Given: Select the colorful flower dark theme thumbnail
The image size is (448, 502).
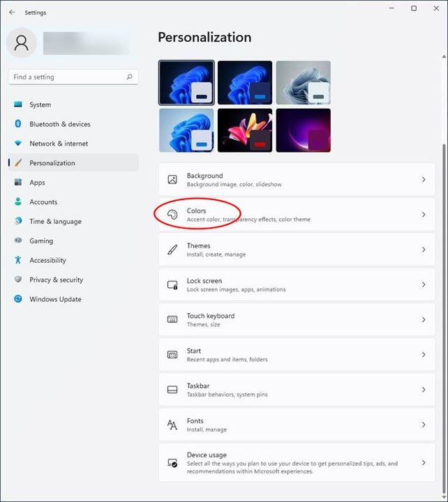Looking at the screenshot, I should click(x=245, y=130).
